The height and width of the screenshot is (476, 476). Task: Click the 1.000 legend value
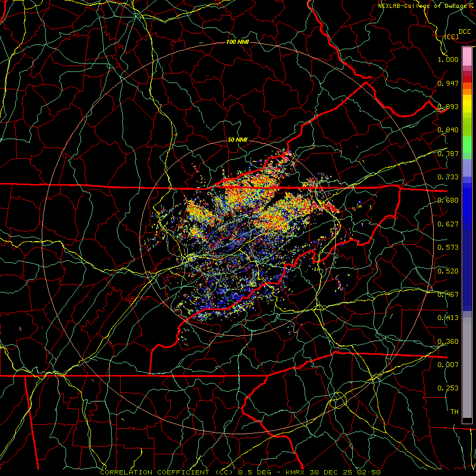pos(448,59)
